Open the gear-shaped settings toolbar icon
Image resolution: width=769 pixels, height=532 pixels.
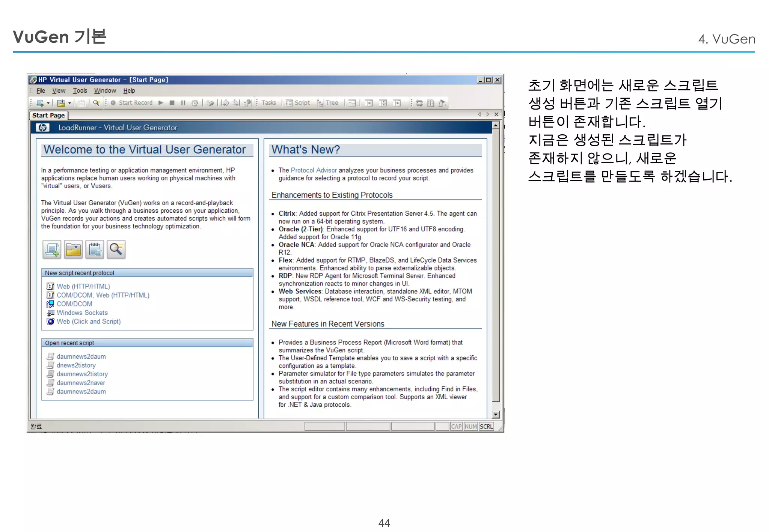point(195,103)
